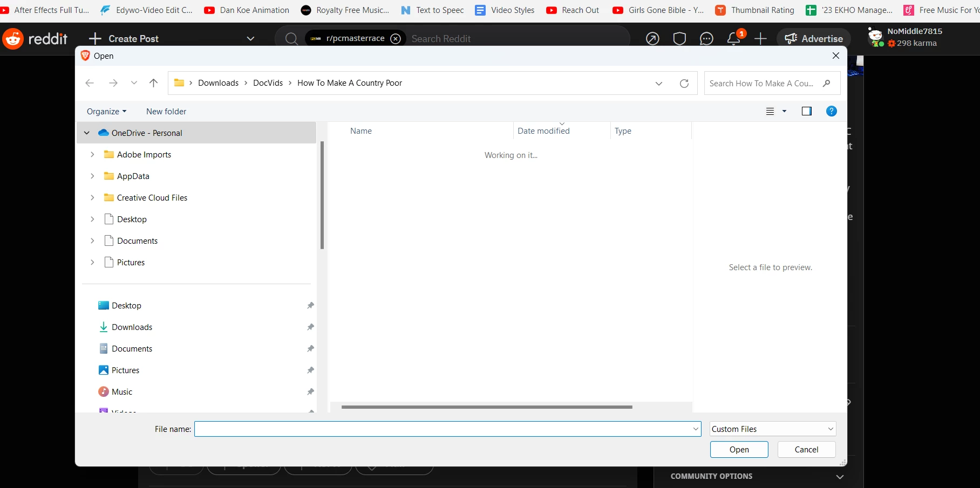Click the change view list icon
The image size is (980, 488).
coord(770,112)
